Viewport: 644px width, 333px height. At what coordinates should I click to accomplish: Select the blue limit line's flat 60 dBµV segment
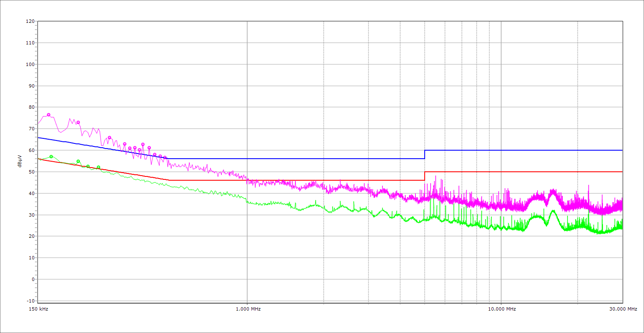point(524,150)
